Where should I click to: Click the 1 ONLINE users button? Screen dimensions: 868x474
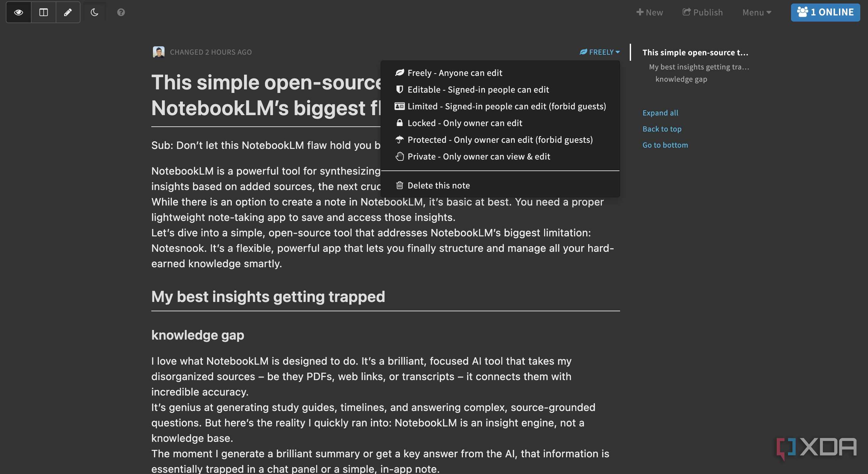(x=825, y=13)
